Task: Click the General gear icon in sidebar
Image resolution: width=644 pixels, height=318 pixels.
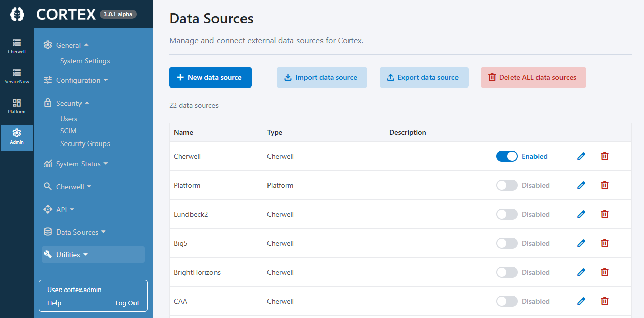Action: [48, 45]
